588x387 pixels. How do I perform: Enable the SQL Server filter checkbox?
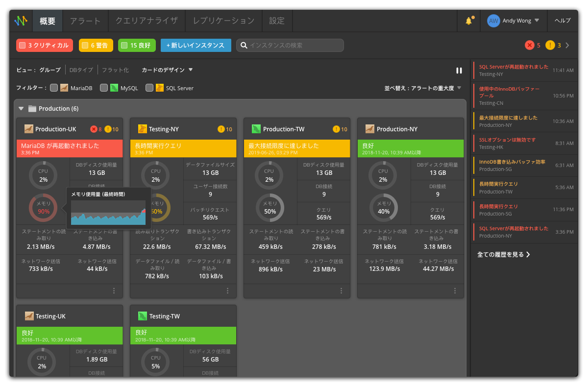tap(149, 88)
